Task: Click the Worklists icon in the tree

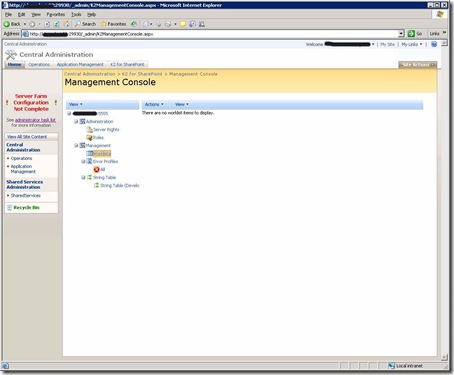Action: [x=89, y=153]
